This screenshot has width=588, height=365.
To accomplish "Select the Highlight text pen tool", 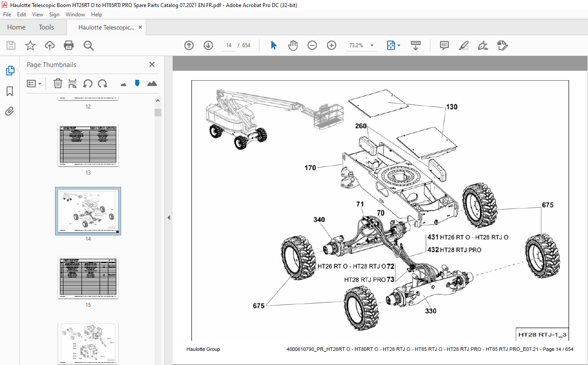I will point(463,45).
